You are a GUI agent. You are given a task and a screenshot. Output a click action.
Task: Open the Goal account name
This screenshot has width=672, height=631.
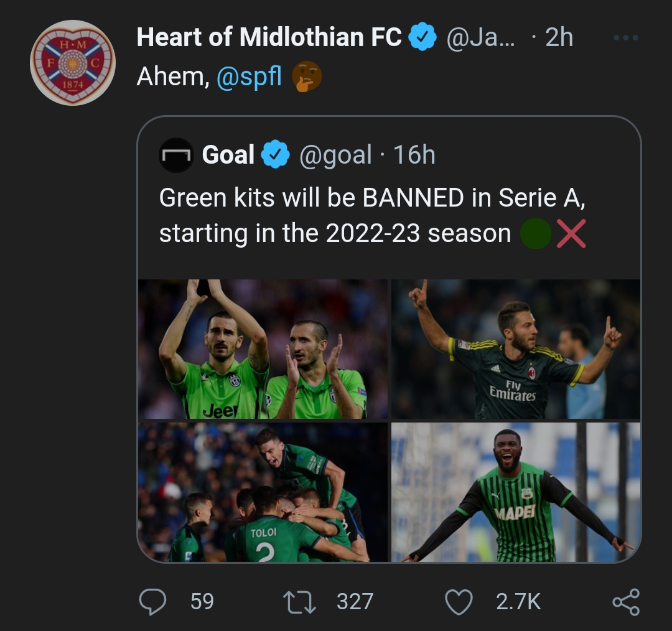(x=228, y=154)
